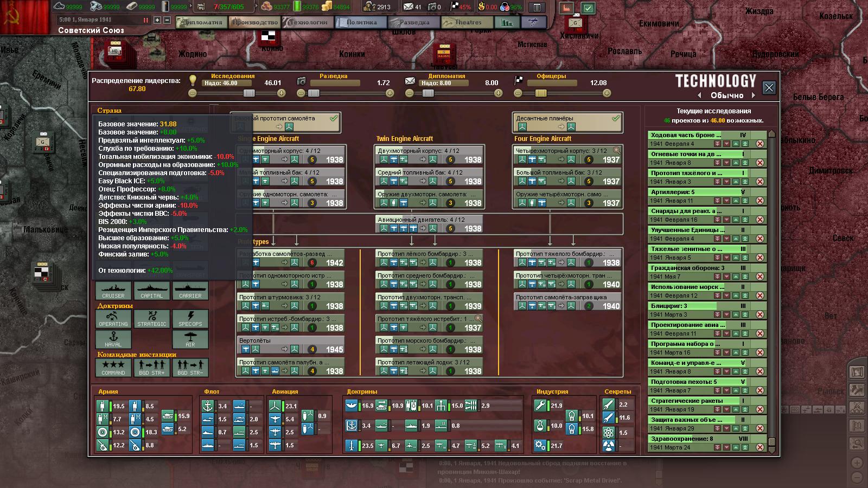Open the SPECOPS doctrines category

coord(190,318)
